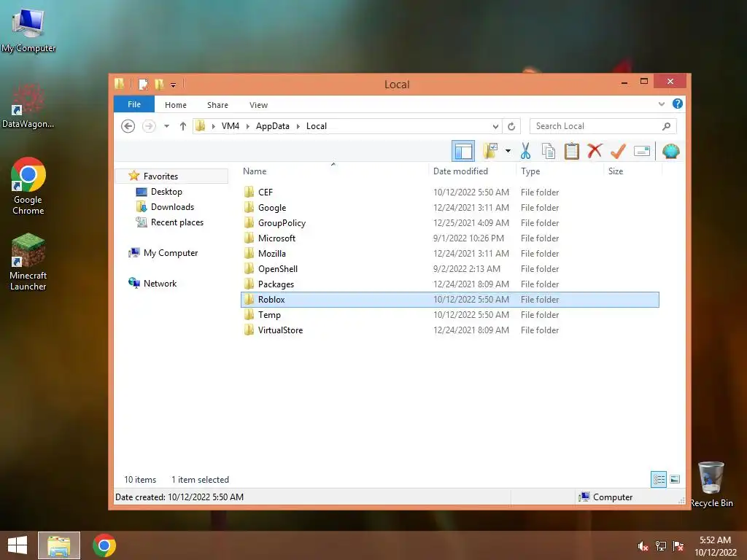Viewport: 747px width, 560px height.
Task: Click the muted volume tray icon
Action: tap(643, 545)
